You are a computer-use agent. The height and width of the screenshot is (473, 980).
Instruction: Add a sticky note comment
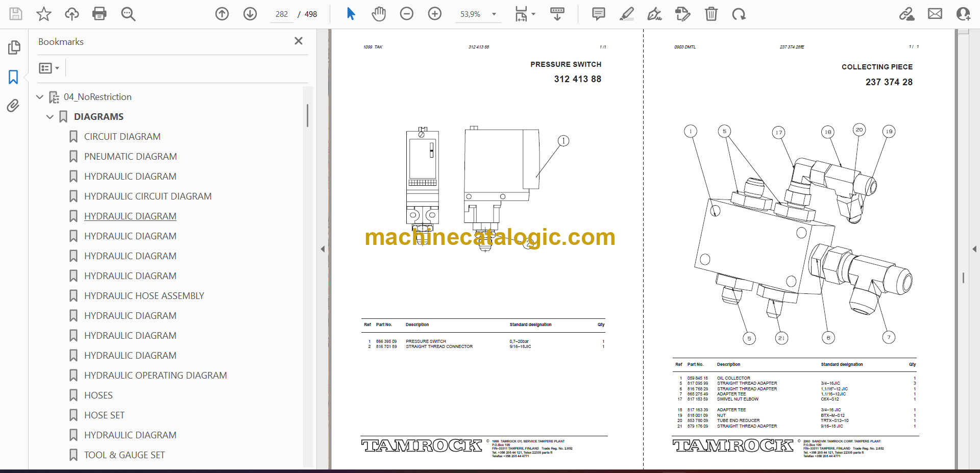pos(599,14)
